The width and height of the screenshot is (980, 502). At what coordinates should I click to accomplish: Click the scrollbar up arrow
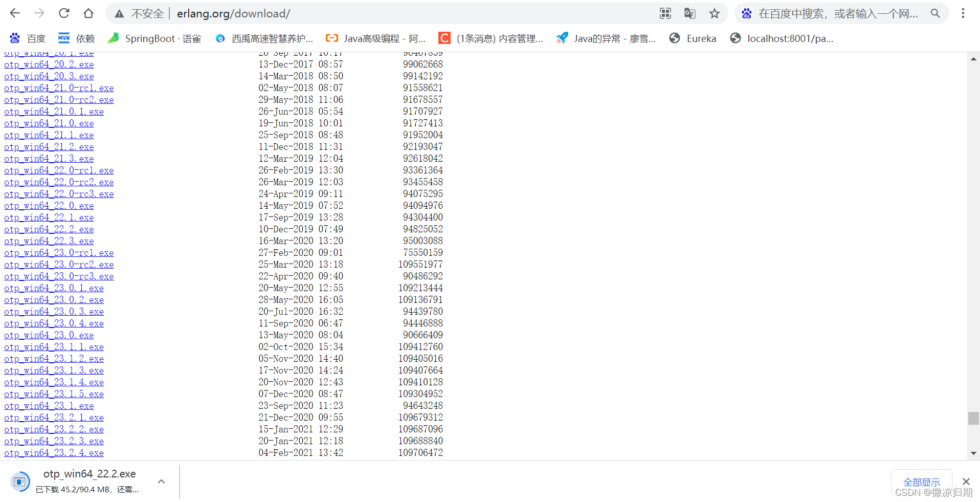click(x=973, y=59)
